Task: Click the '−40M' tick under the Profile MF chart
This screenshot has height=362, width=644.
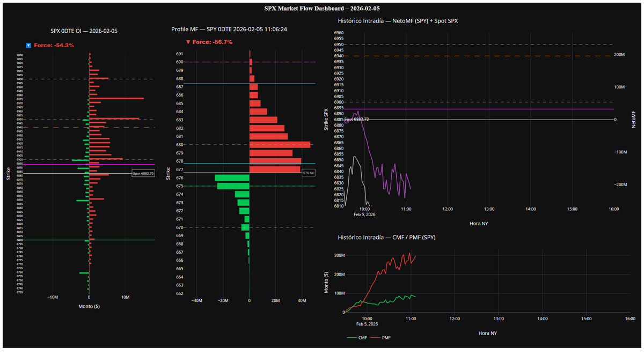Action: tap(196, 300)
